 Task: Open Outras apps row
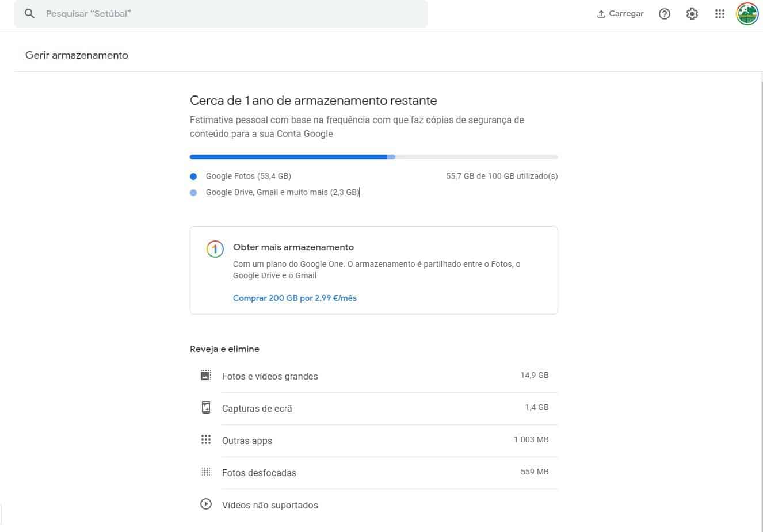point(374,441)
